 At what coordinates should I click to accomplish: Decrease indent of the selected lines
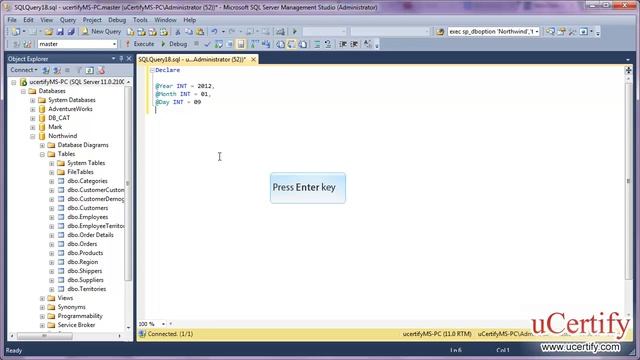tap(342, 44)
